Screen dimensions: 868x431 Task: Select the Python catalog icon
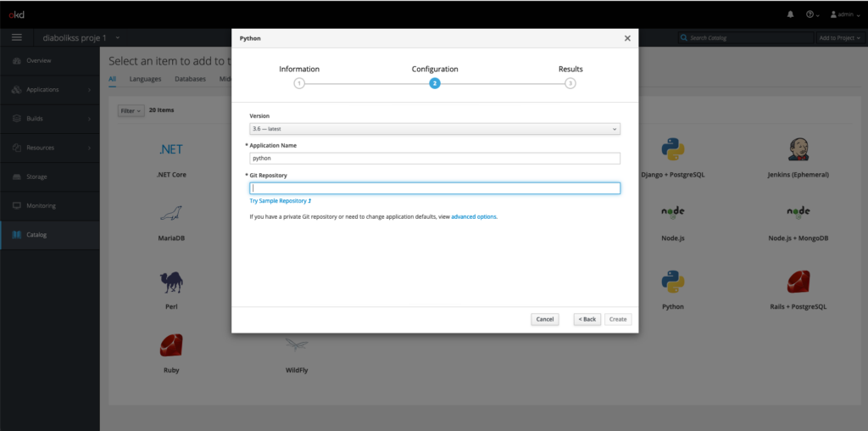click(x=672, y=282)
